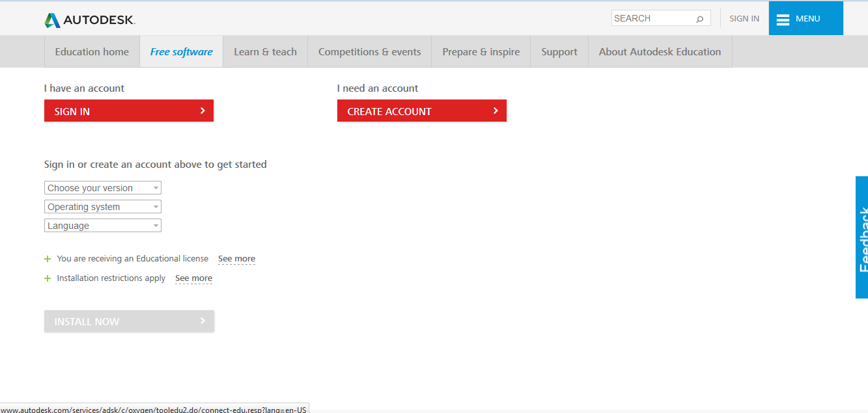Click the red SIGN IN button

(x=129, y=111)
